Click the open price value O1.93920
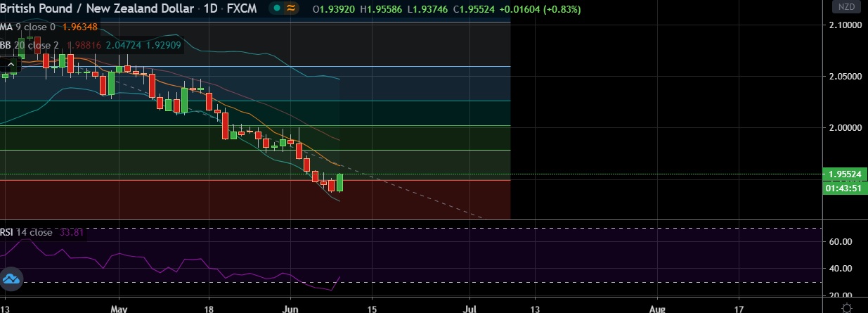 tap(334, 8)
